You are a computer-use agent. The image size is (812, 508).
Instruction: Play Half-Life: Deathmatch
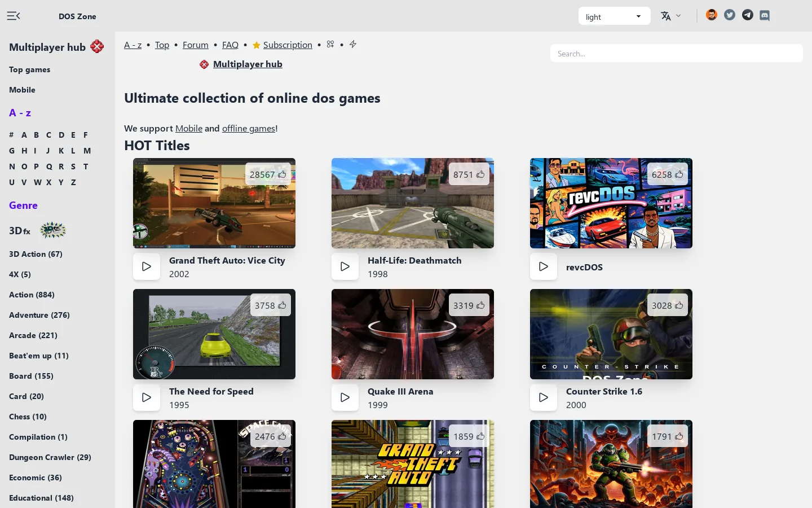(x=345, y=266)
